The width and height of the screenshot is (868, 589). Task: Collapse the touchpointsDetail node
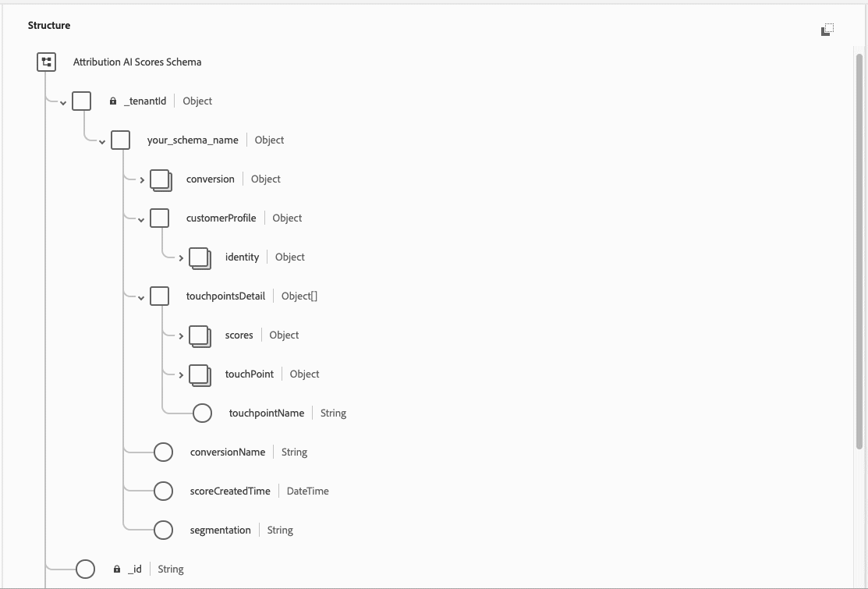pyautogui.click(x=141, y=296)
